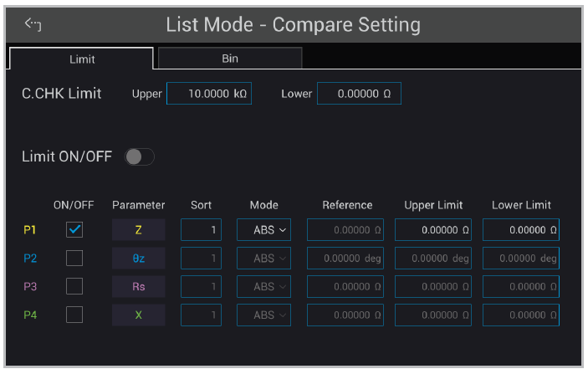Edit the P1 Upper Limit field
Viewport: 588px width, 374px height.
pos(432,229)
